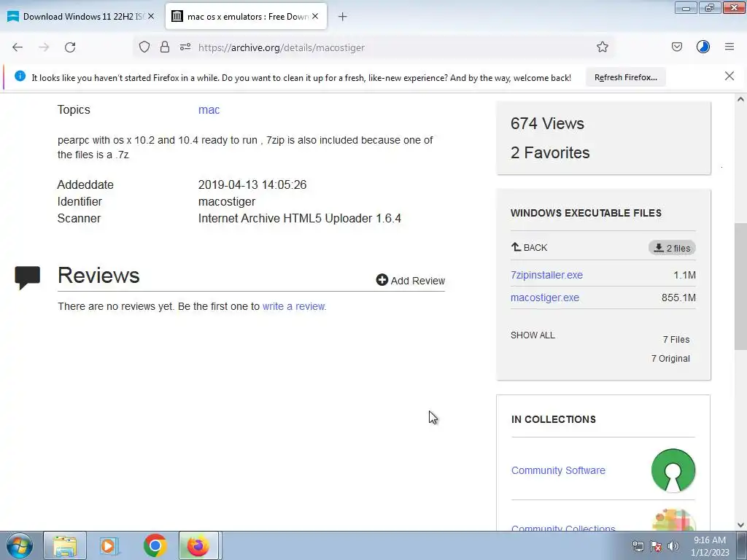Go BACK in Windows Executable Files list
This screenshot has height=560, width=747.
(530, 247)
